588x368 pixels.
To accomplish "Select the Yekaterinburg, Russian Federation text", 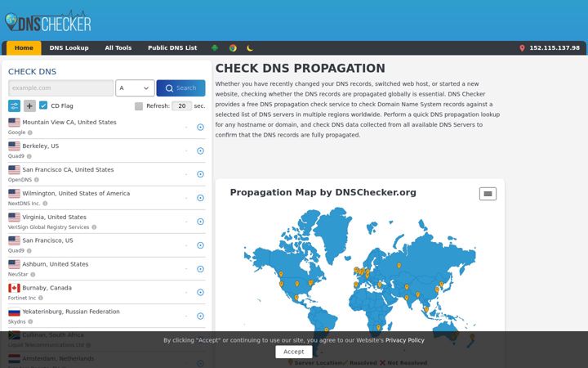I will click(71, 312).
